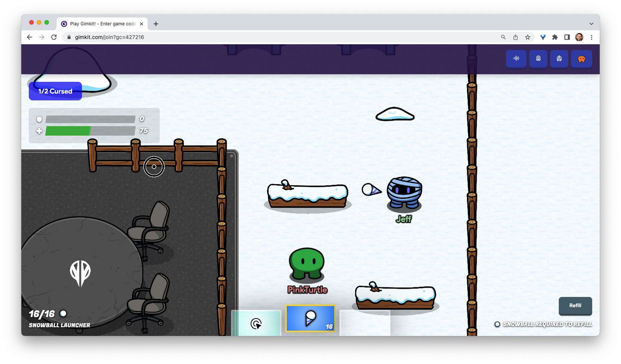Click the green PinkTurtle character
Screen dimensions: 621x364
(x=307, y=264)
